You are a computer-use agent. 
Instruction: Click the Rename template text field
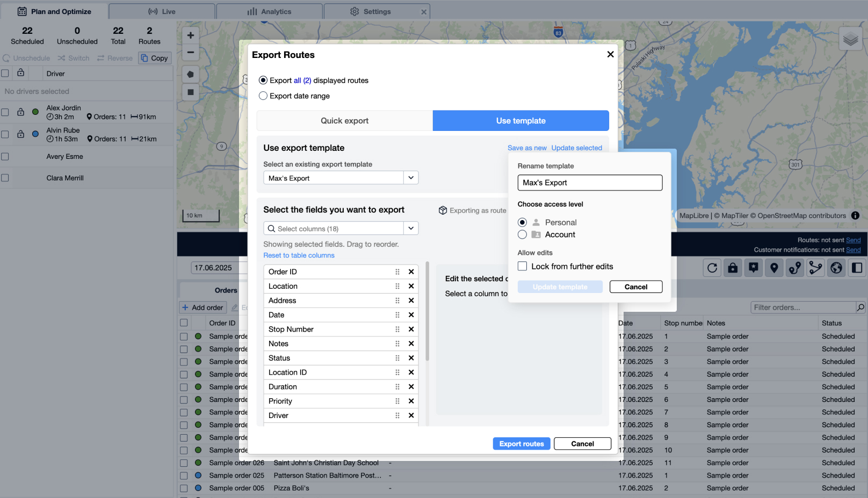(590, 183)
